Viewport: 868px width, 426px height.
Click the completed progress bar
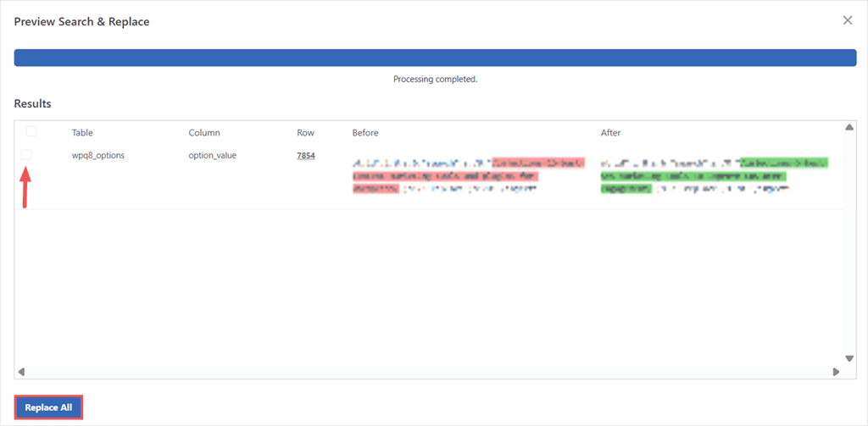pos(435,58)
